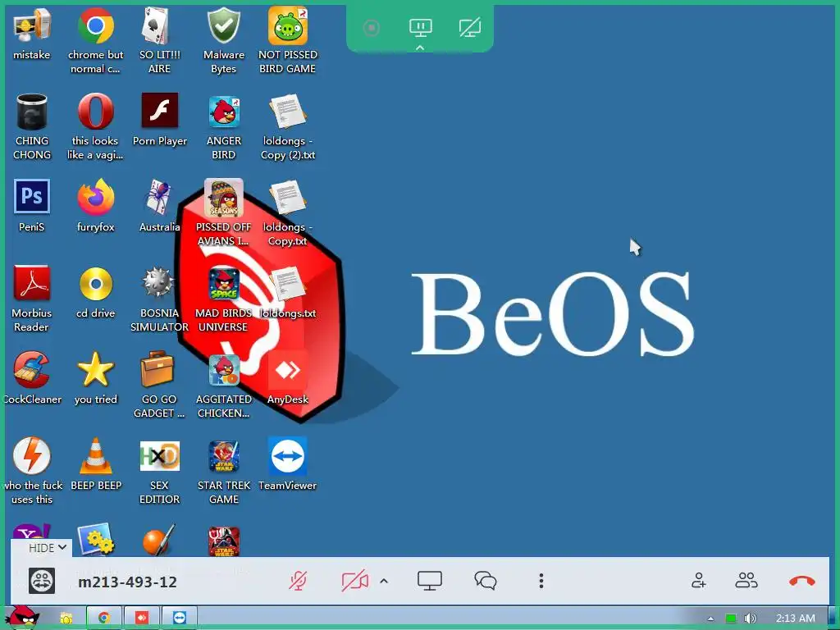
Task: Open 'SEX EDITIOR' HxD hex editor icon
Action: [x=159, y=456]
